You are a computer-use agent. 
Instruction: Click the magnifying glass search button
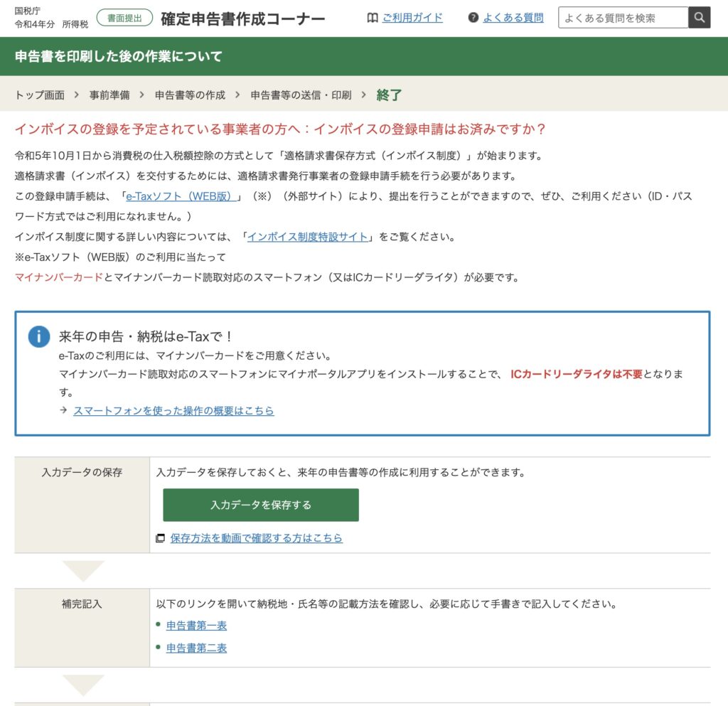click(x=700, y=18)
